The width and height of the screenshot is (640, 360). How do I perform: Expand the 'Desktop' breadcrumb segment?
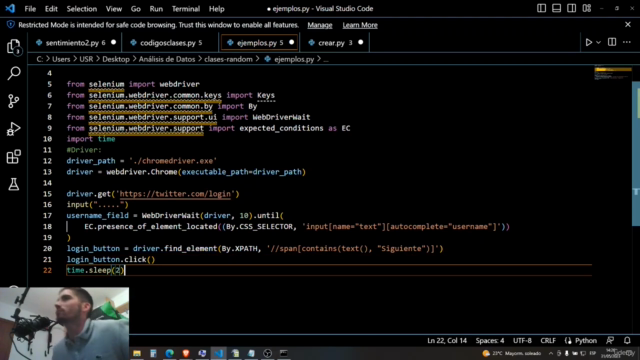click(116, 59)
